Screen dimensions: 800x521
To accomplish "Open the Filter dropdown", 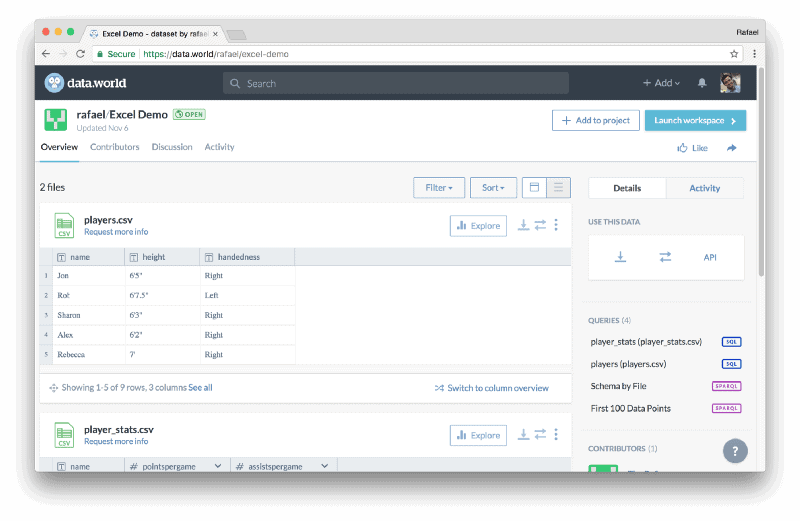I will pyautogui.click(x=439, y=188).
